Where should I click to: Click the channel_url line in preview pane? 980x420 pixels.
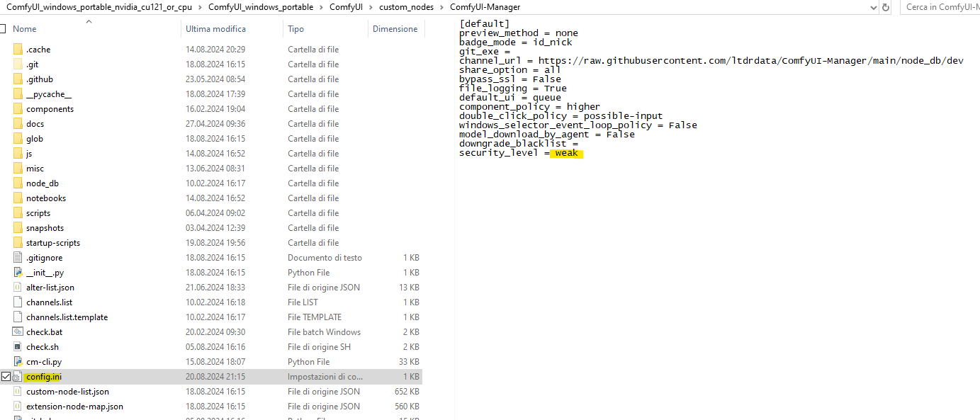point(711,61)
